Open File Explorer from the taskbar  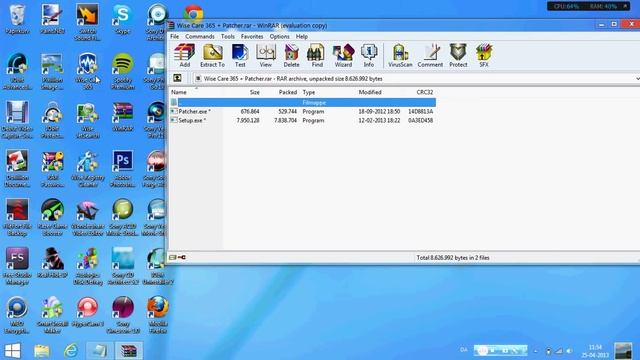click(42, 351)
